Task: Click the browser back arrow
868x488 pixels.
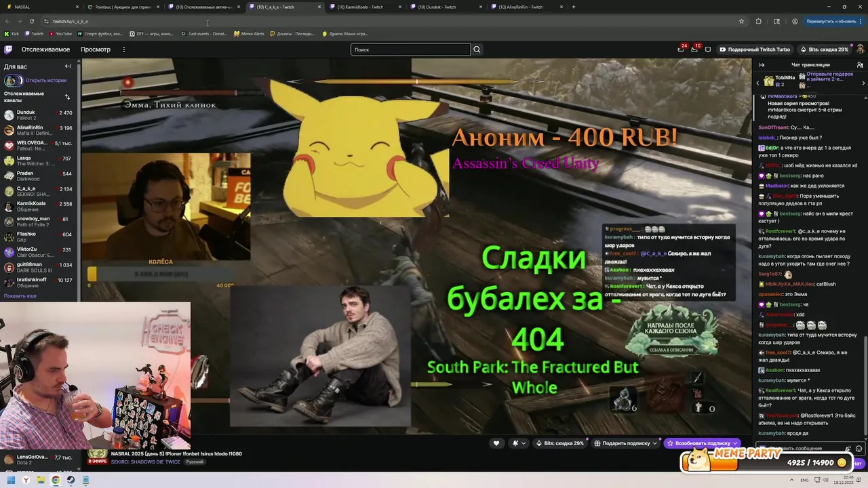Action: pyautogui.click(x=7, y=21)
